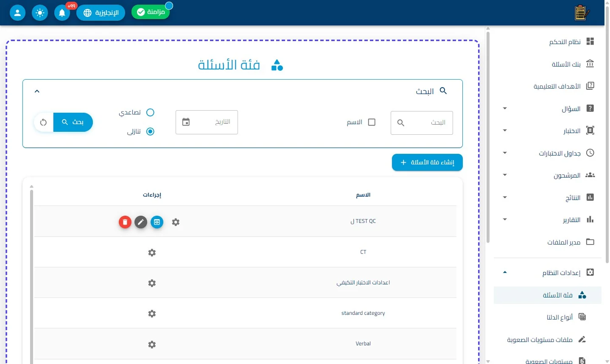Image resolution: width=610 pixels, height=364 pixels.
Task: Click the standard category name
Action: pyautogui.click(x=363, y=313)
